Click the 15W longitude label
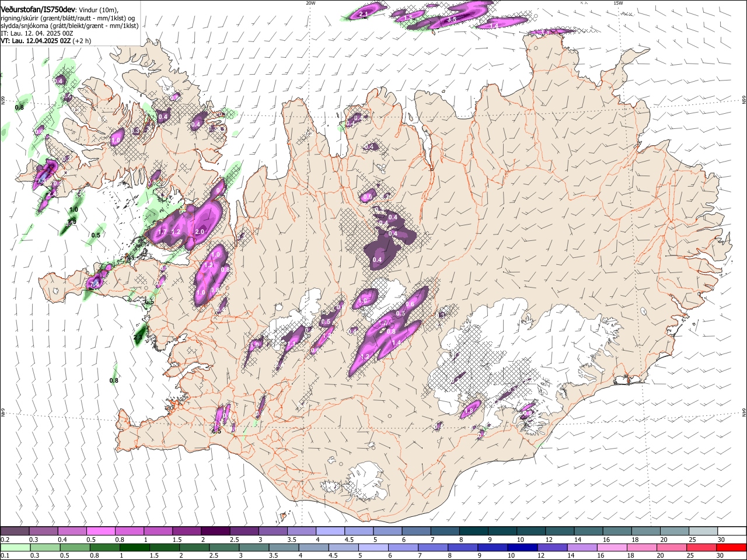Viewport: 747px width, 560px height. [618, 3]
